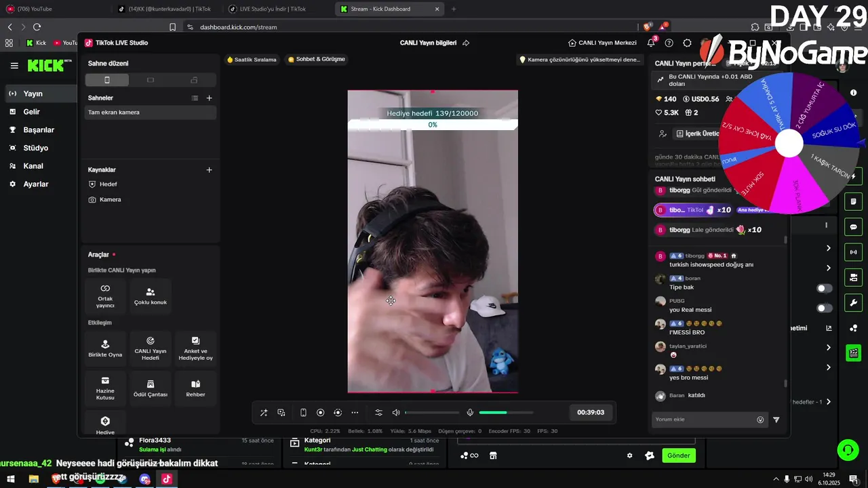This screenshot has width=868, height=488.
Task: Click the media and music icon
Action: 281,413
